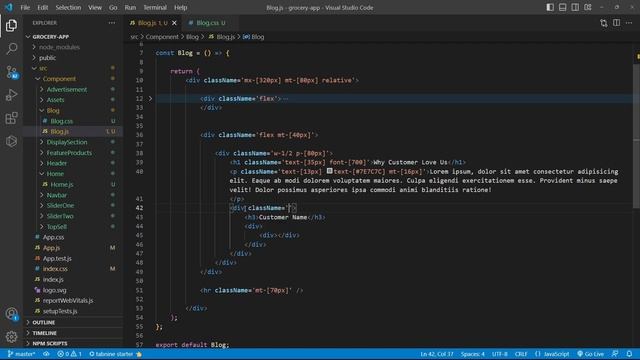640x360 pixels.
Task: Click the #7E7C7C color swatch in code
Action: 329,171
